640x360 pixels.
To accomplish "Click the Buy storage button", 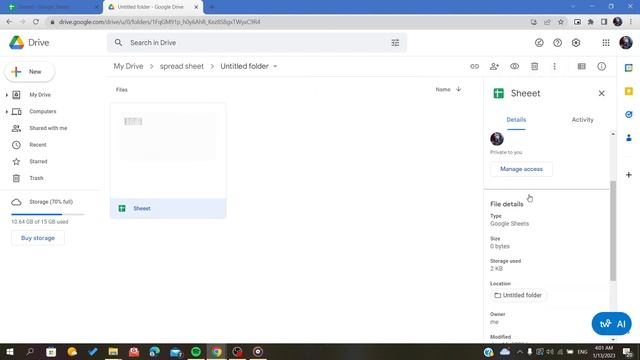I will coord(38,238).
